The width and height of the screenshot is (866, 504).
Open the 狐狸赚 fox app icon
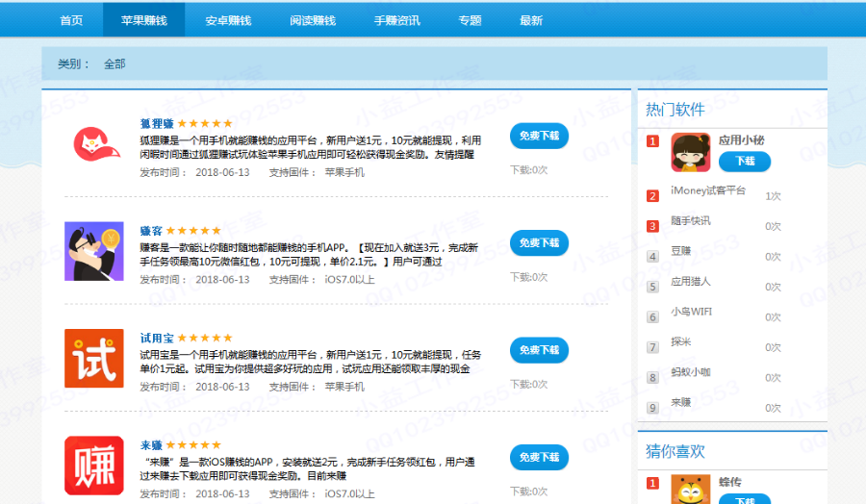96,144
